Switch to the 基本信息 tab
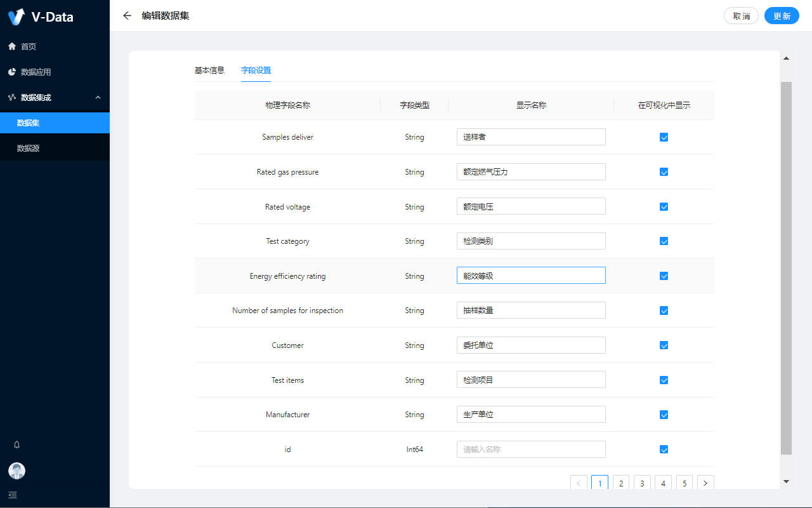812x508 pixels. click(x=209, y=70)
